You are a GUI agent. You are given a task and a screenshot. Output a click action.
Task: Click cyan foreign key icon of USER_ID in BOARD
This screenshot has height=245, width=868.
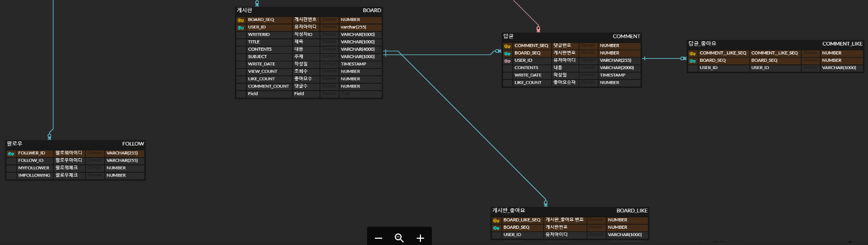pos(241,27)
